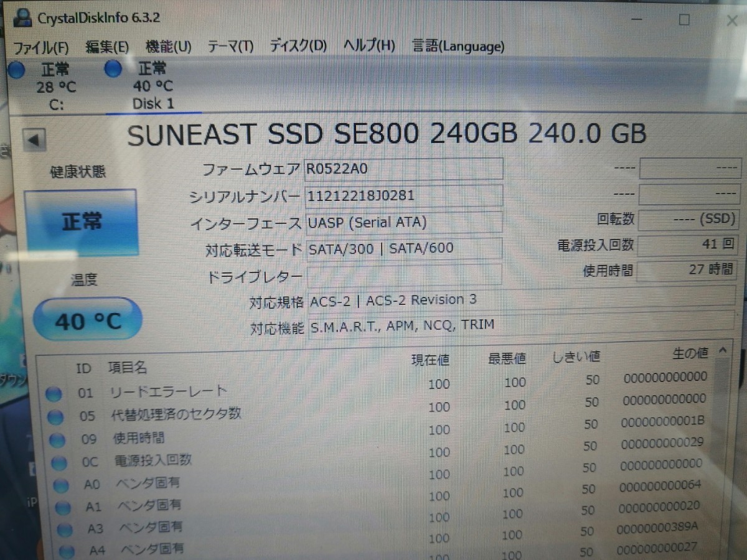Click status icon for row 01
The width and height of the screenshot is (747, 560).
(54, 393)
